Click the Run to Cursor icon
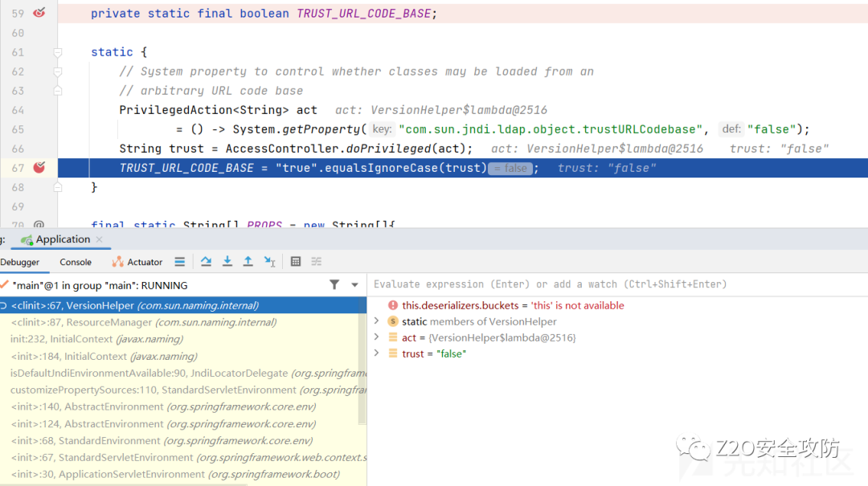 [x=269, y=262]
